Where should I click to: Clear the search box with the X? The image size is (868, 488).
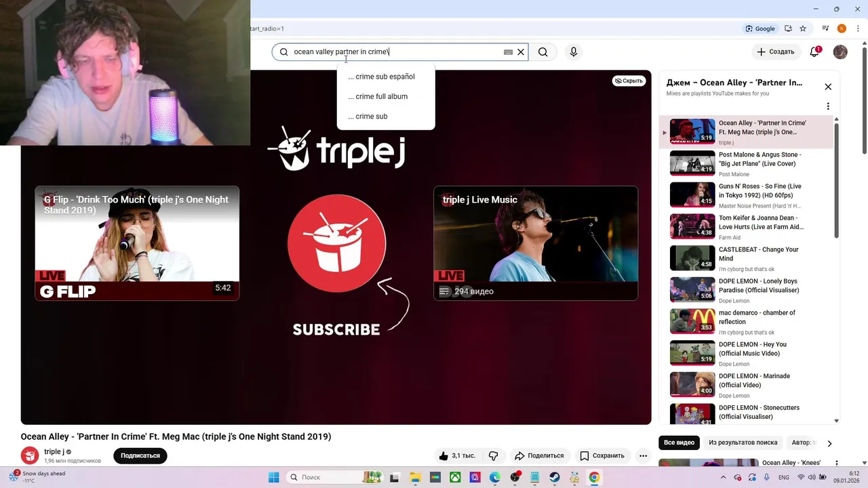tap(521, 52)
